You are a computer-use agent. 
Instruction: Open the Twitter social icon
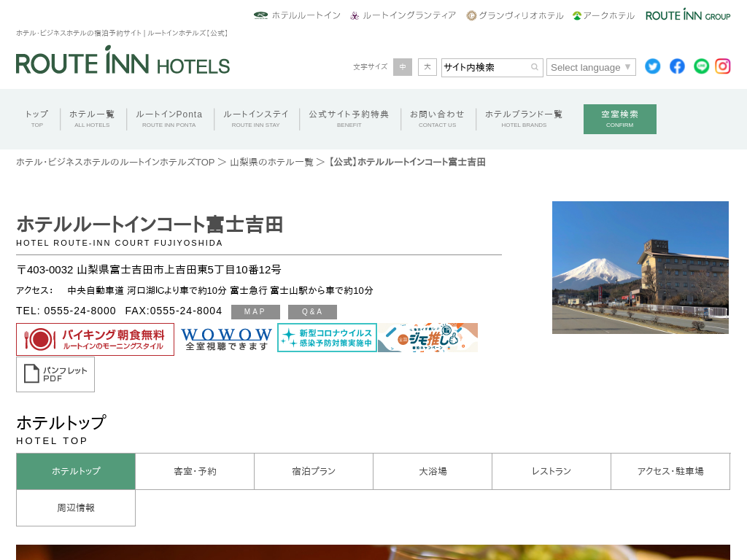click(653, 66)
